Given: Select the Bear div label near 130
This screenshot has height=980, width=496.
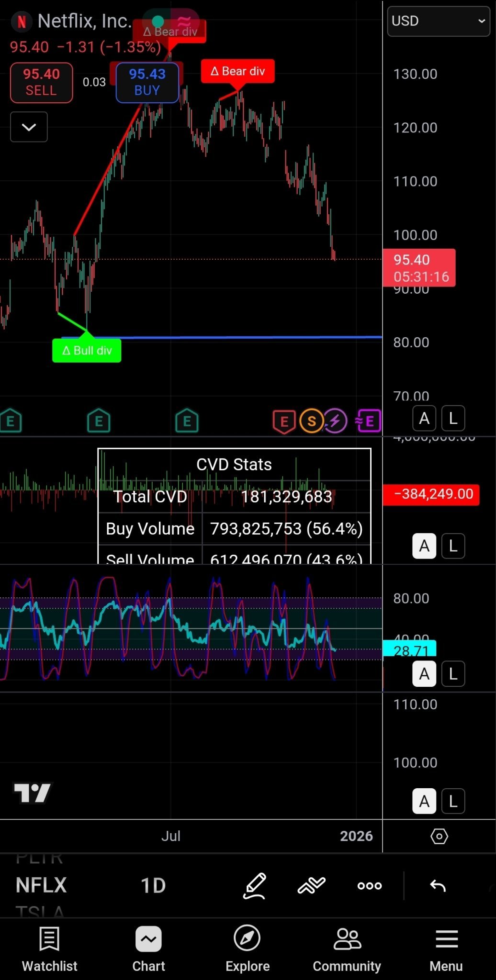Looking at the screenshot, I should click(238, 71).
